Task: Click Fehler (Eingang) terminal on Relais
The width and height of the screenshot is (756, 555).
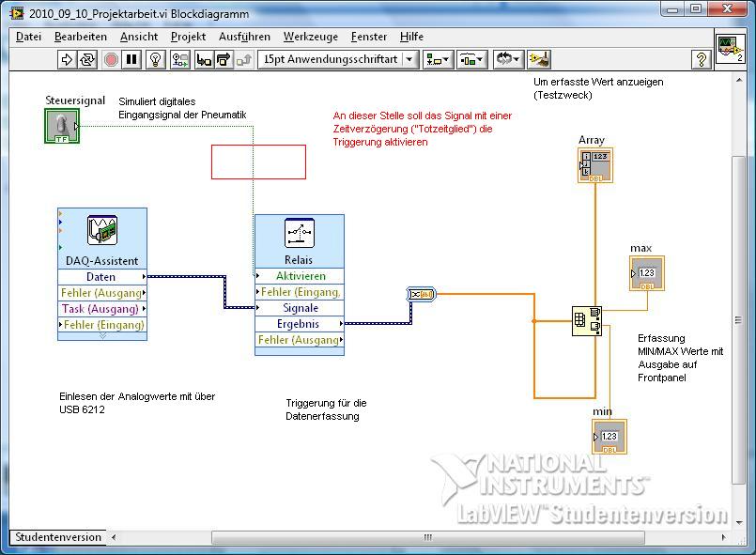Action: coord(300,292)
